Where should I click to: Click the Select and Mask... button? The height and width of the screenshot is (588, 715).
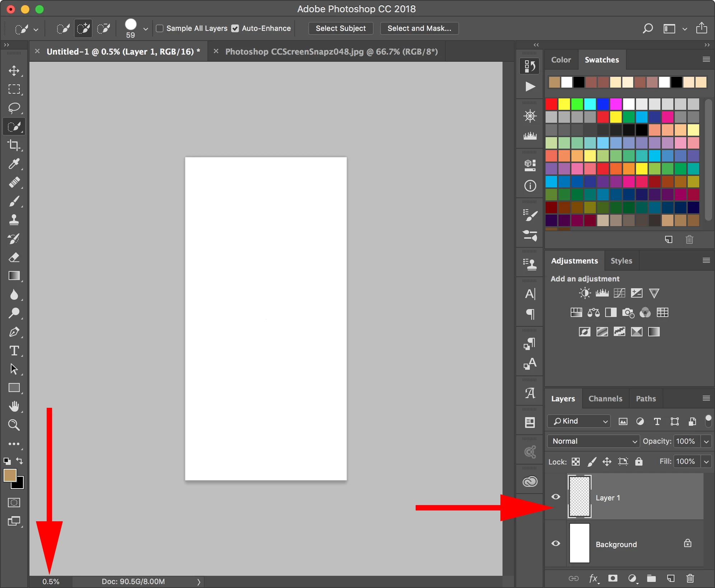click(x=419, y=28)
